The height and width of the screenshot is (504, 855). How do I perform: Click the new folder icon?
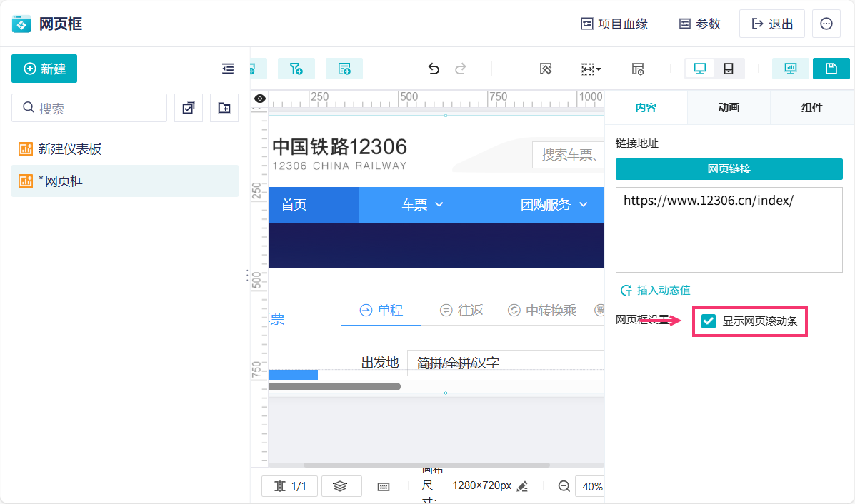tap(224, 108)
